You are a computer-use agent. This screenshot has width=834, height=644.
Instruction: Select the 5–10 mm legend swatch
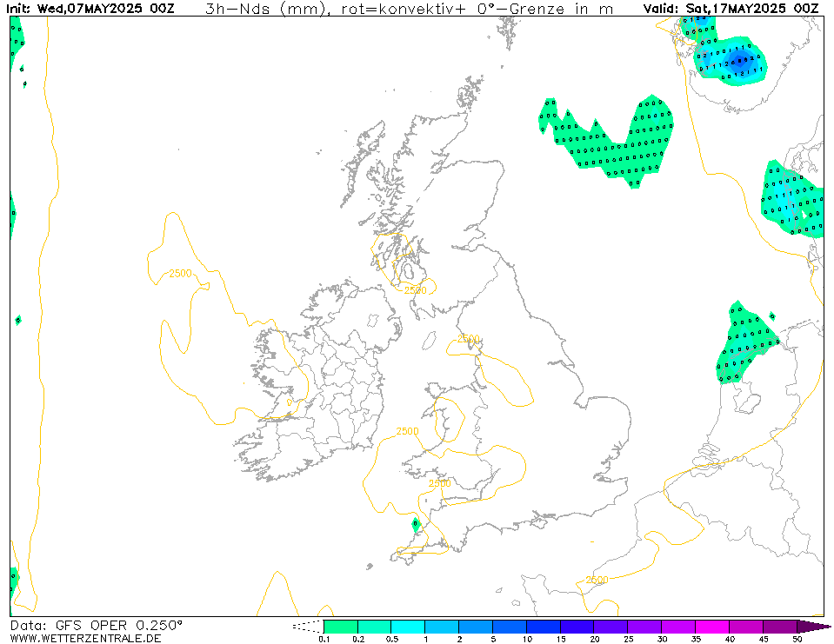[x=510, y=627]
